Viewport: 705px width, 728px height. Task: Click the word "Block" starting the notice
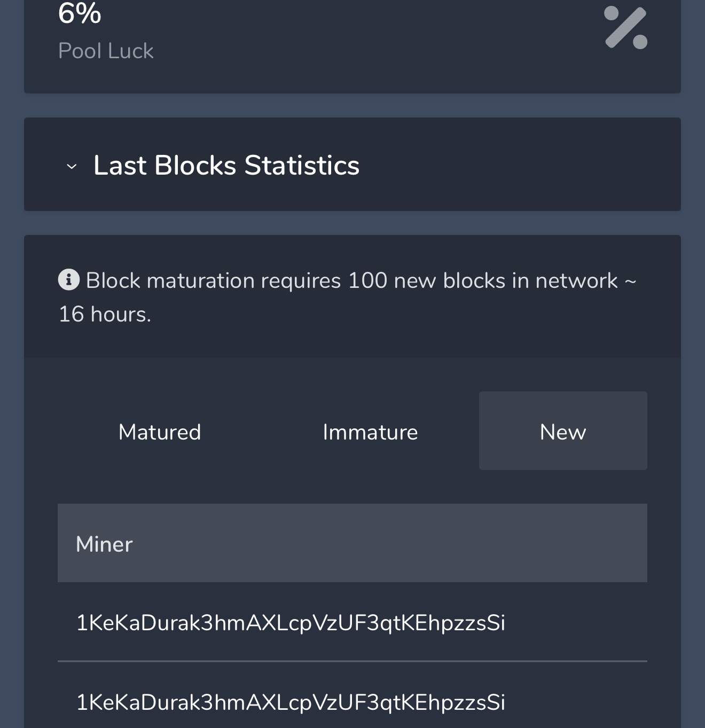[113, 280]
